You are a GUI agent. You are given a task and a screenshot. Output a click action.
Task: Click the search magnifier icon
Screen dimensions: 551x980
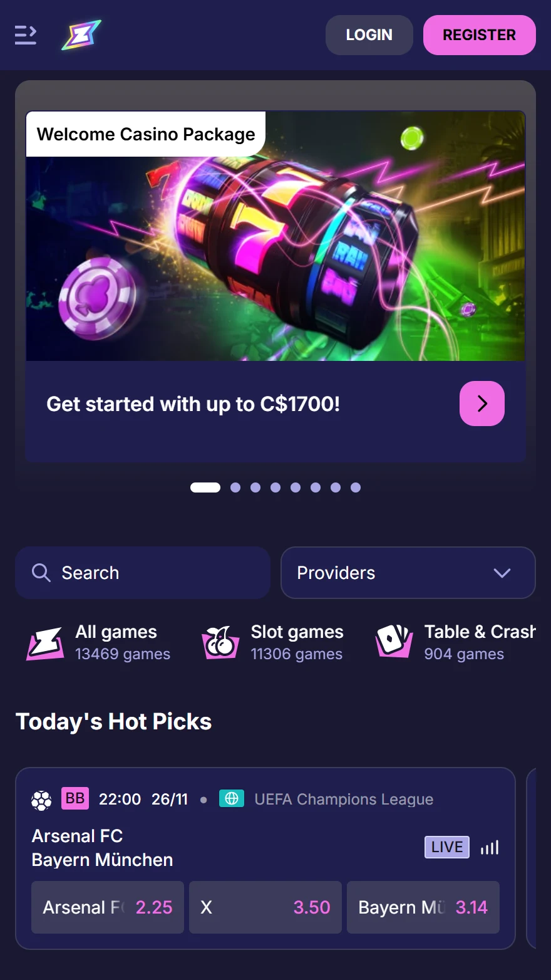point(41,573)
